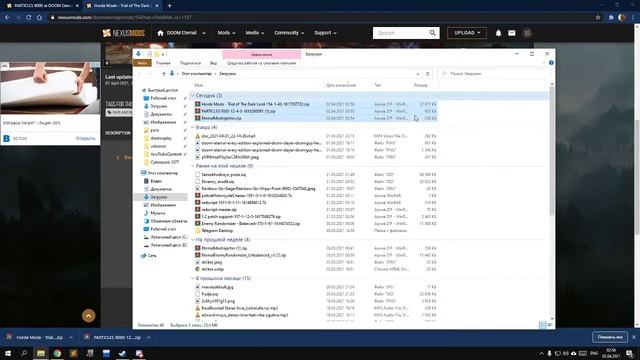Refresh the Explorer folder view
Viewport: 640px width, 360px height.
point(428,74)
